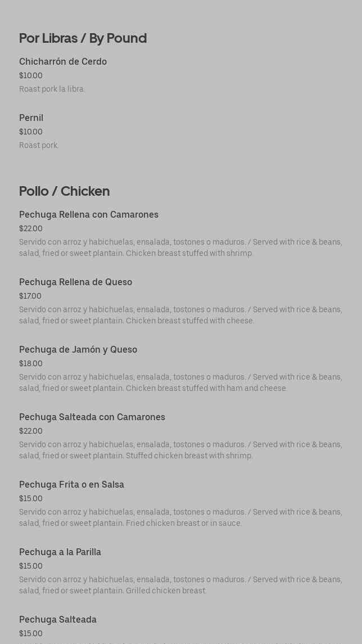Viewport: 362px width, 644px height.
Task: Click the $10.00 price under Pernil
Action: point(31,132)
